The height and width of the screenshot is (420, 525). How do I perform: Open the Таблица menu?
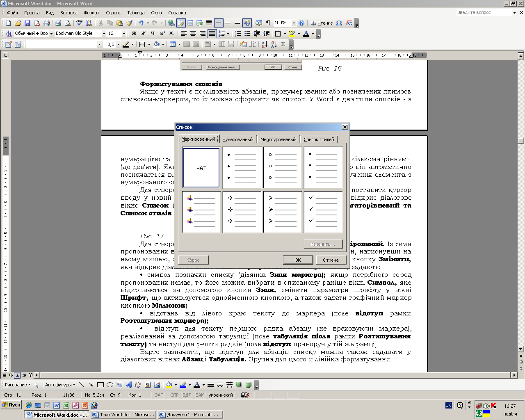point(136,13)
